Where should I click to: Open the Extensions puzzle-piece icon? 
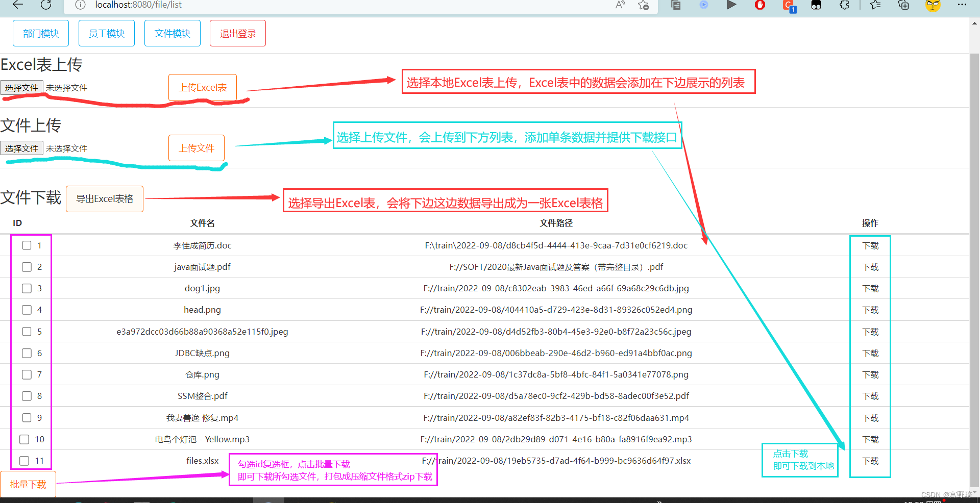(x=844, y=5)
